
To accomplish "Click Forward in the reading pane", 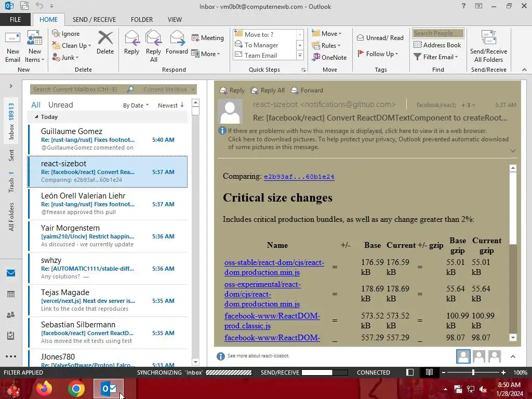I will click(307, 90).
